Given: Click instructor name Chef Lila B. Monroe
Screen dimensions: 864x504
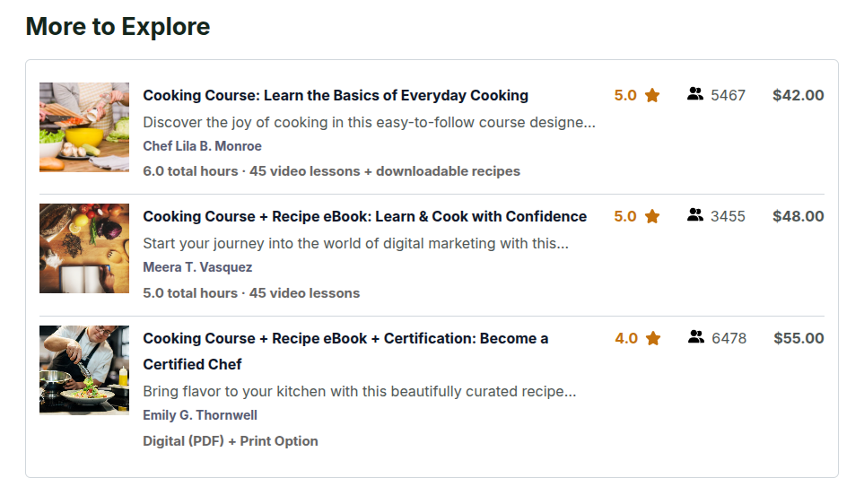Looking at the screenshot, I should (x=202, y=146).
